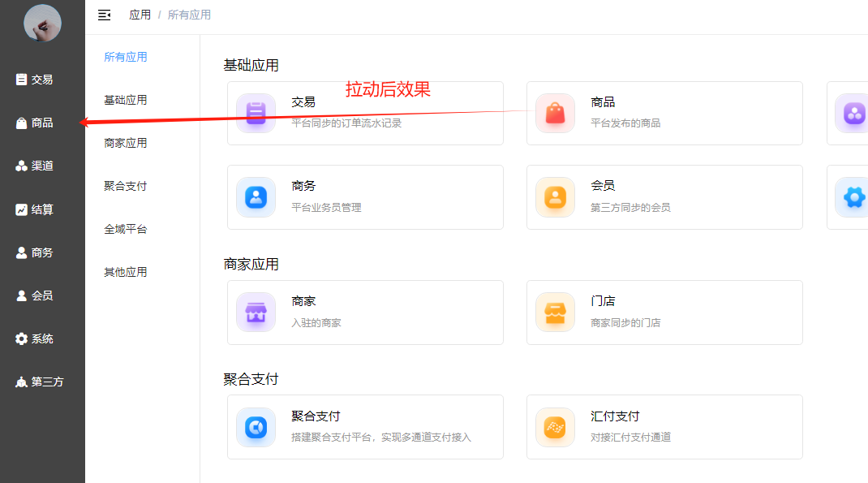Go to the 商家应用 category
This screenshot has height=483, width=868.
pos(126,143)
